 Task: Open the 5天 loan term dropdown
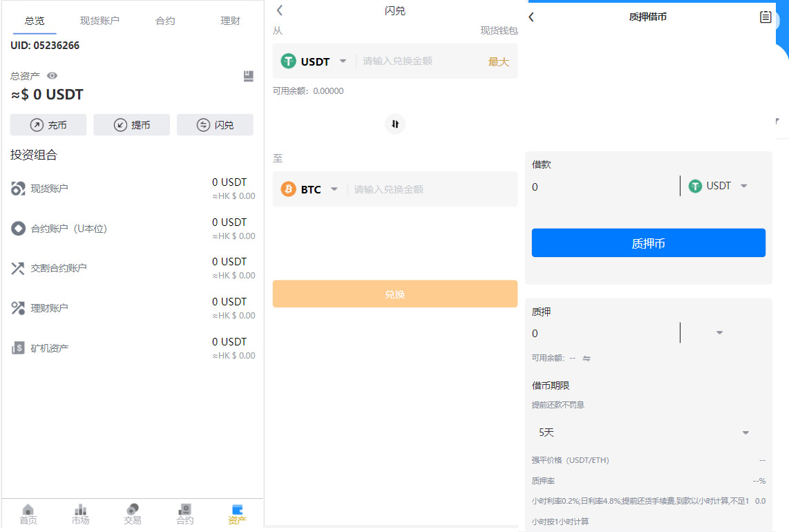(745, 433)
